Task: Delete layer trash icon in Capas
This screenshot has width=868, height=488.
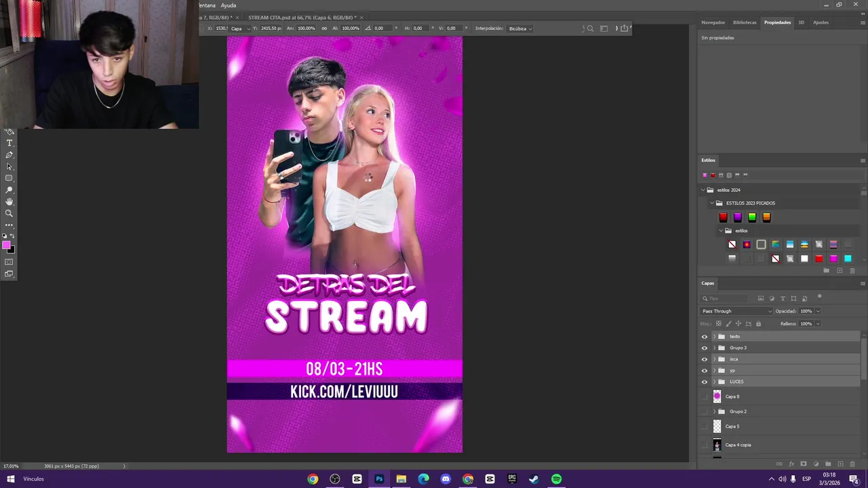Action: [852, 464]
